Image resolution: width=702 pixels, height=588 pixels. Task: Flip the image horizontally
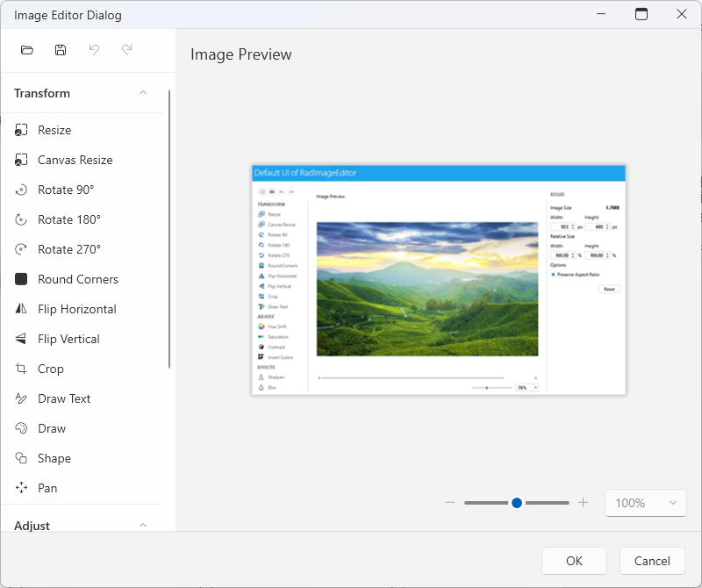[x=79, y=309]
